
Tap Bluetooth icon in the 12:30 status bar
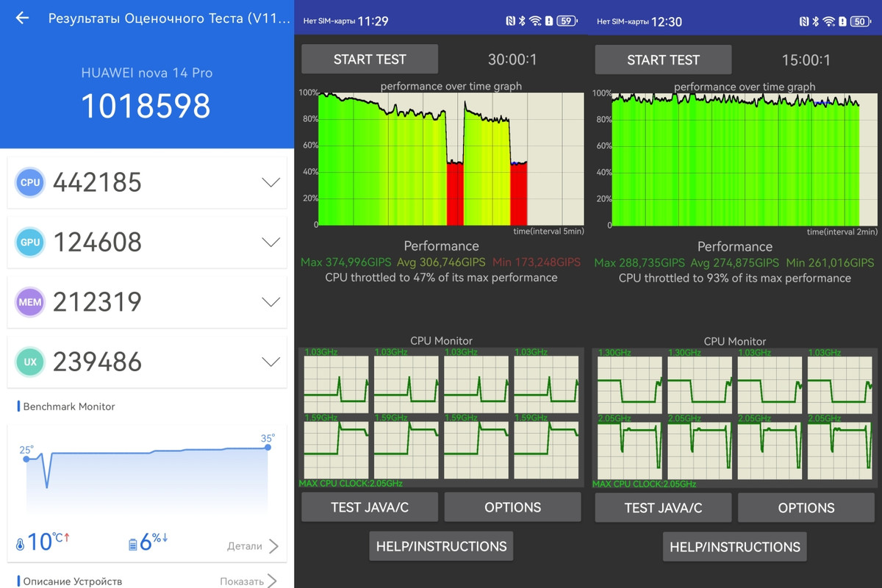click(817, 21)
